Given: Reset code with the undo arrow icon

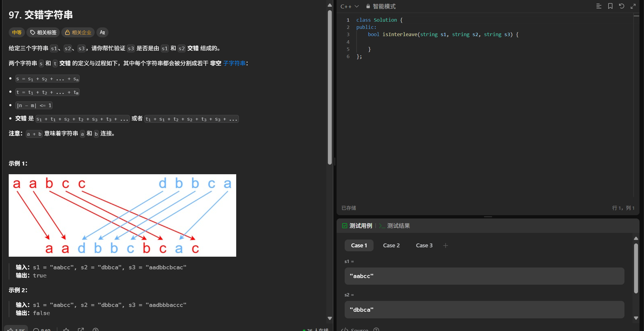Looking at the screenshot, I should point(621,6).
